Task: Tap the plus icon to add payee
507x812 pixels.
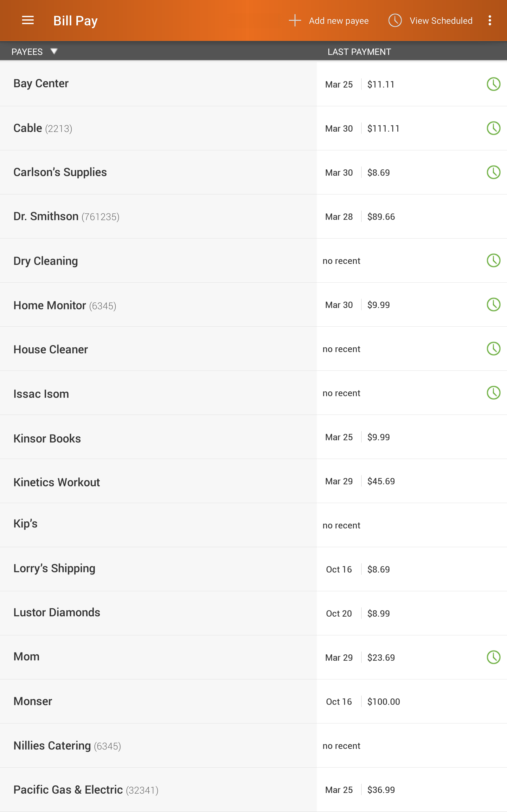Action: point(295,21)
